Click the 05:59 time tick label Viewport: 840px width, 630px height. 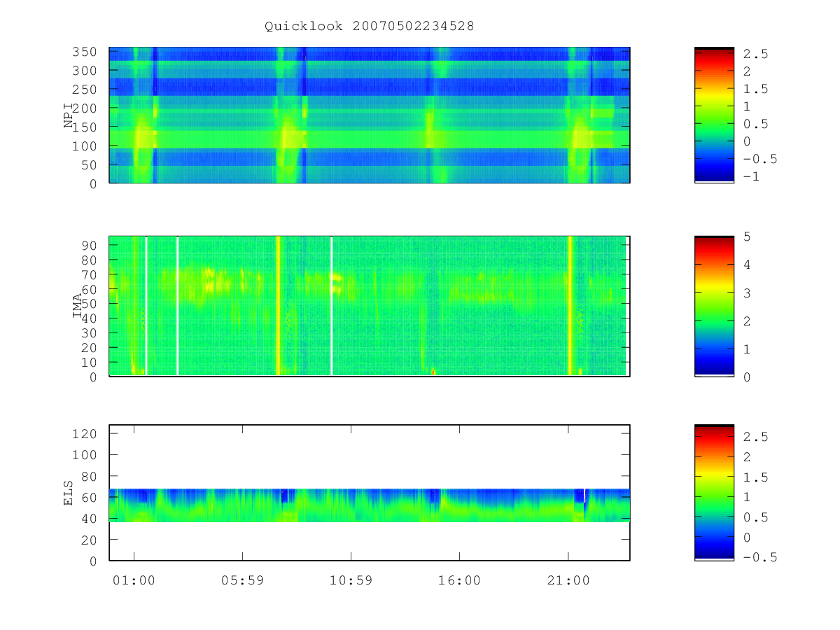(242, 580)
